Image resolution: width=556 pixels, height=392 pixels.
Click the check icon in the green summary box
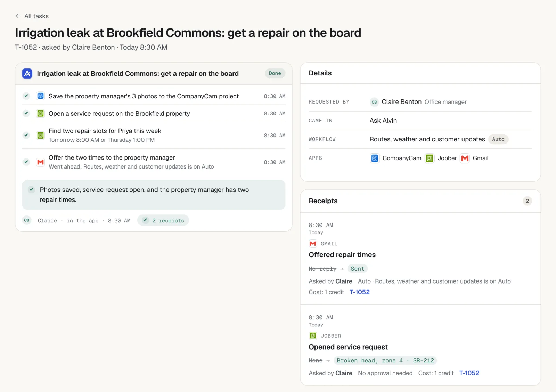(32, 190)
